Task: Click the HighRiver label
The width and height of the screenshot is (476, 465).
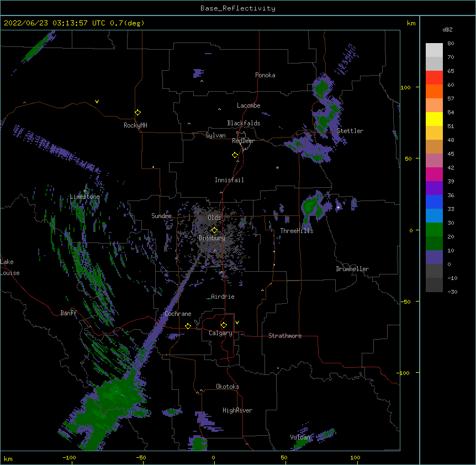Action: [x=237, y=410]
